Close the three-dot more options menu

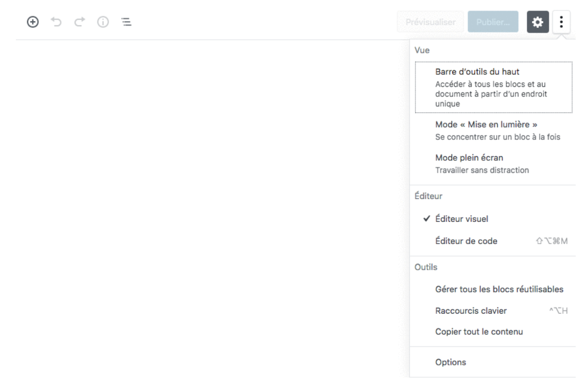[x=561, y=22]
